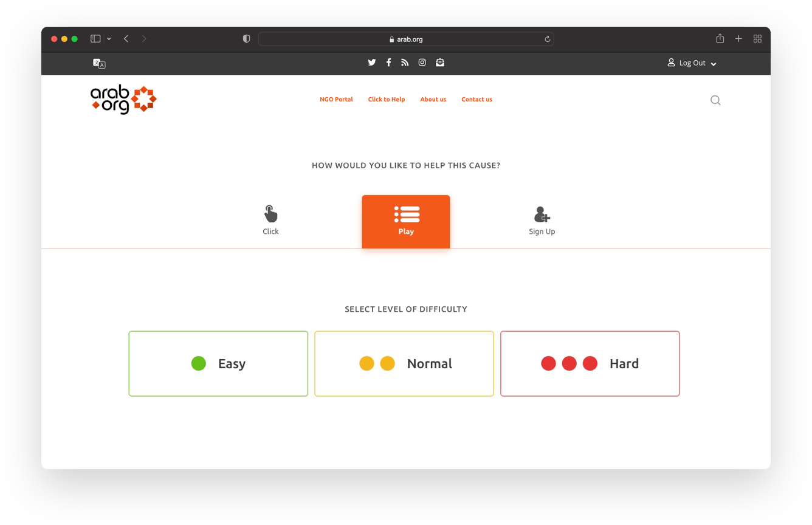Expand the Safari sidebar options chevron

[109, 39]
